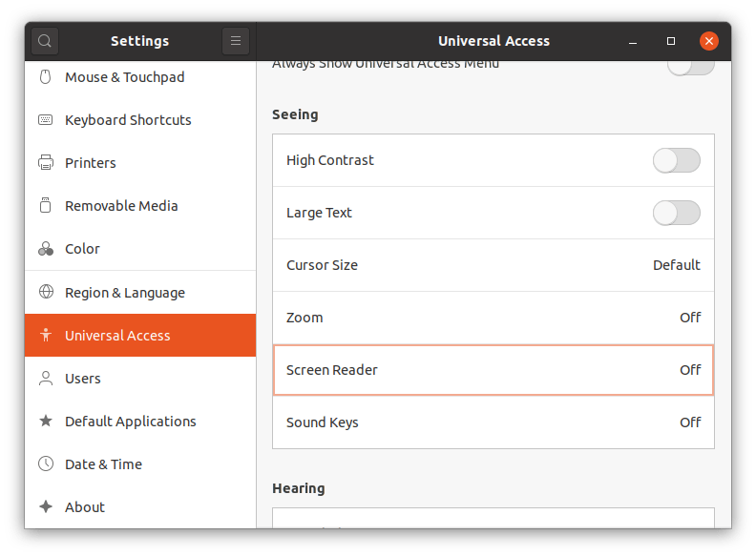Select Printers in the sidebar

click(x=140, y=163)
